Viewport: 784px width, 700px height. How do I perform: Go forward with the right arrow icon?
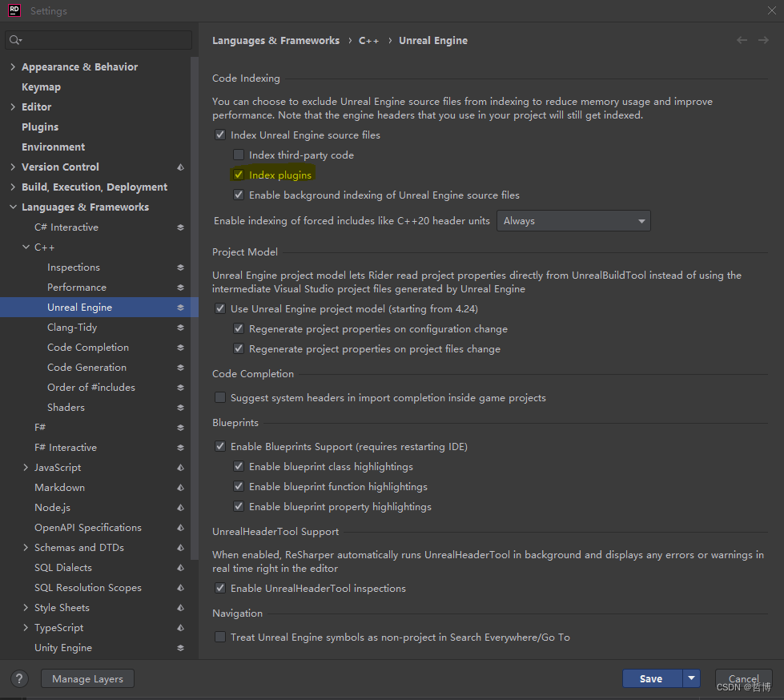pyautogui.click(x=763, y=40)
